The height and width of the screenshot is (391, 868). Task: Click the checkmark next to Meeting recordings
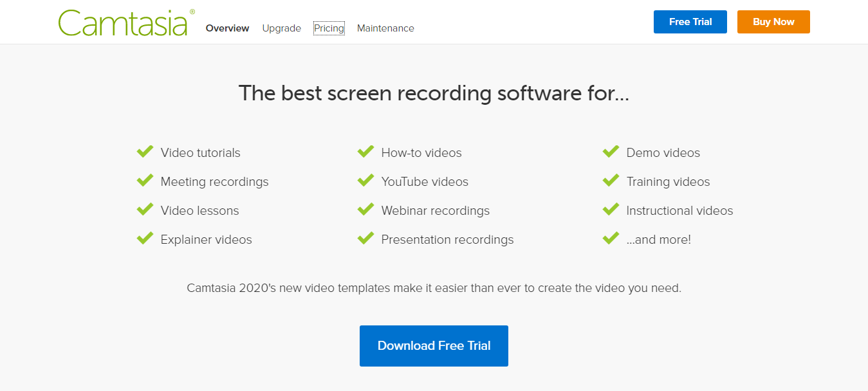(x=145, y=180)
